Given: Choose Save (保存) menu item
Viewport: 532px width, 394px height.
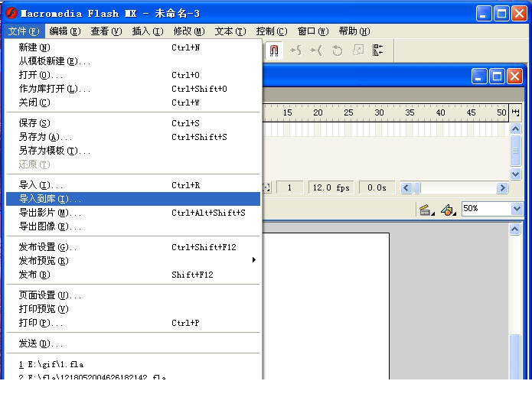Looking at the screenshot, I should [133, 123].
